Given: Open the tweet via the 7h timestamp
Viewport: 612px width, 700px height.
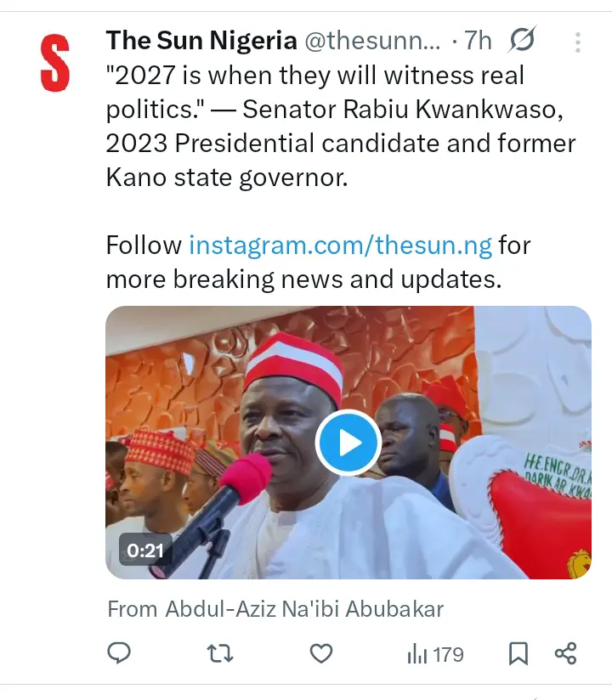Looking at the screenshot, I should point(479,40).
